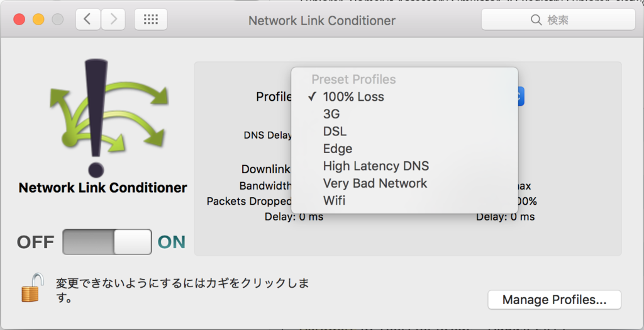Click the unlocked padlock icon
The width and height of the screenshot is (644, 330).
(x=33, y=287)
